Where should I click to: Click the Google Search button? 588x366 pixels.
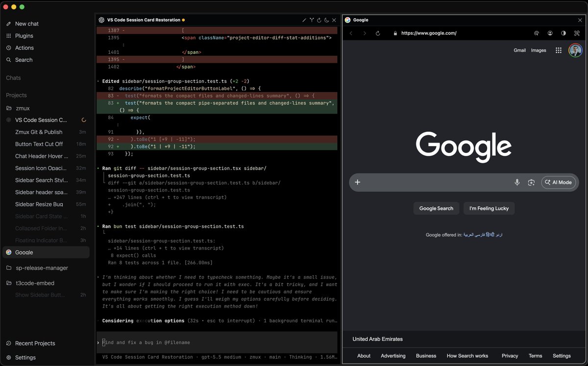pyautogui.click(x=436, y=208)
